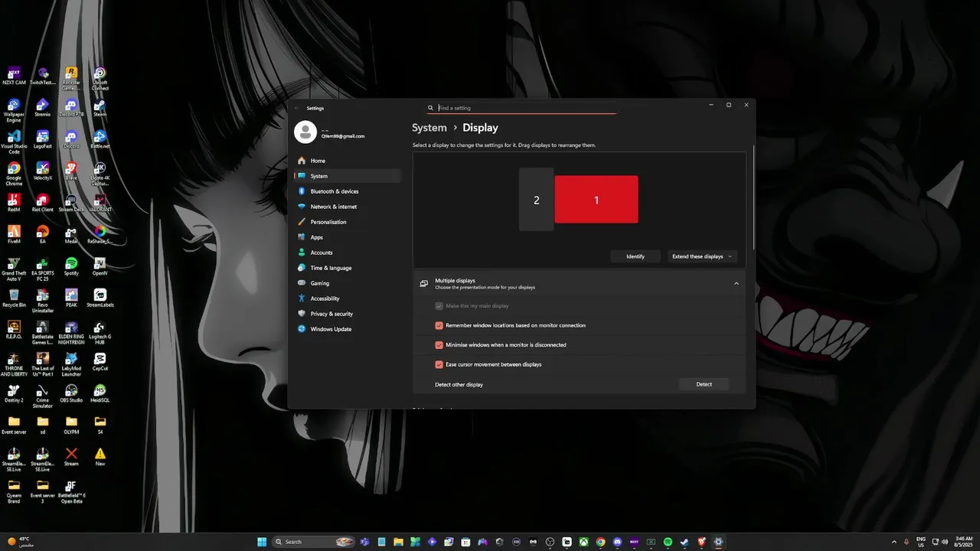Viewport: 980px width, 551px height.
Task: Click the taskbar Search box
Action: [314, 542]
